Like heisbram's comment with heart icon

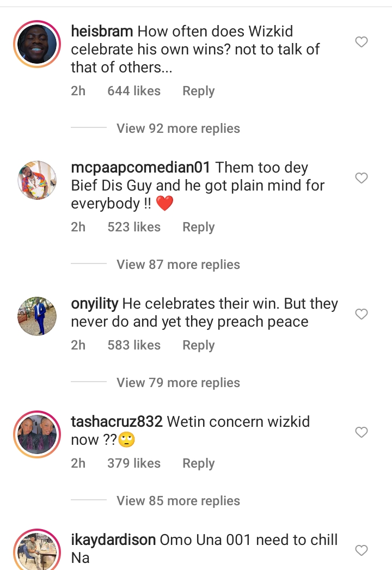(x=361, y=42)
